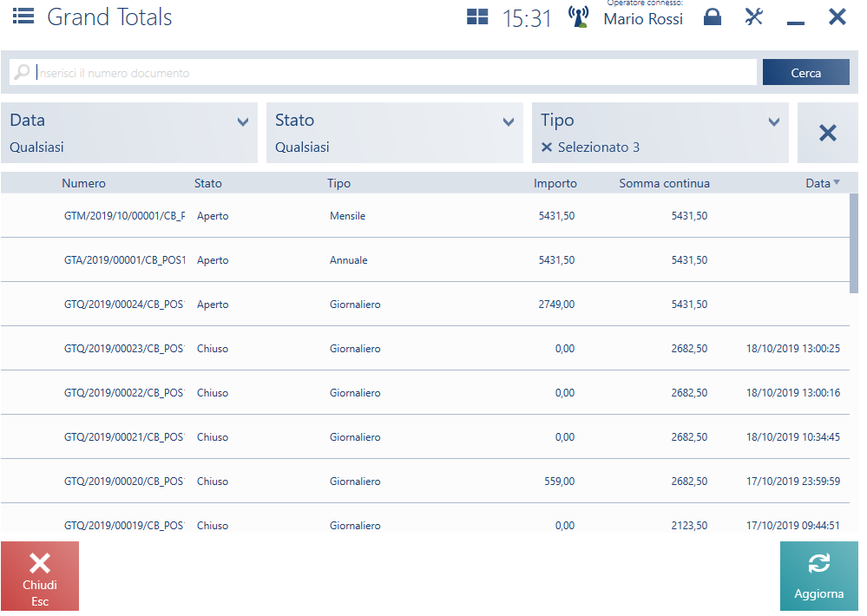Open the hamburger main menu
867x616 pixels.
(23, 16)
